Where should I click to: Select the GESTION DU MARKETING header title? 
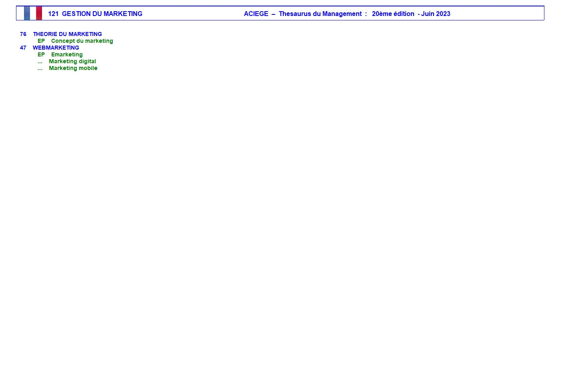pyautogui.click(x=102, y=14)
